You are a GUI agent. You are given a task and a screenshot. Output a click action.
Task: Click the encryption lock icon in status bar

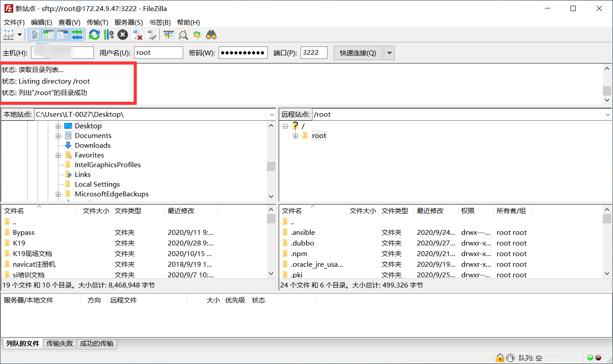pyautogui.click(x=500, y=357)
